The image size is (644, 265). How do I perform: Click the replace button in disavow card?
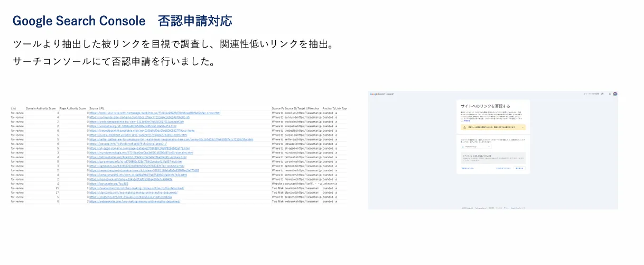[520, 168]
